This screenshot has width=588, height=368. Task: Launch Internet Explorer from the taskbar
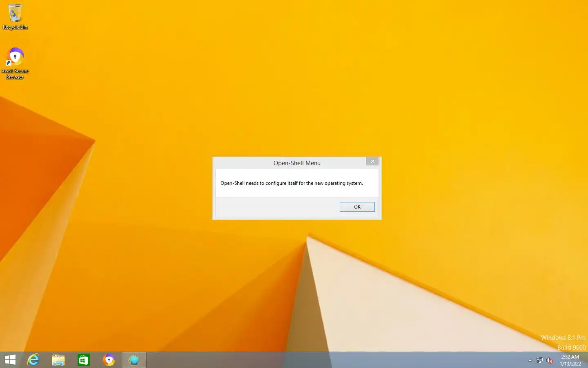point(33,360)
